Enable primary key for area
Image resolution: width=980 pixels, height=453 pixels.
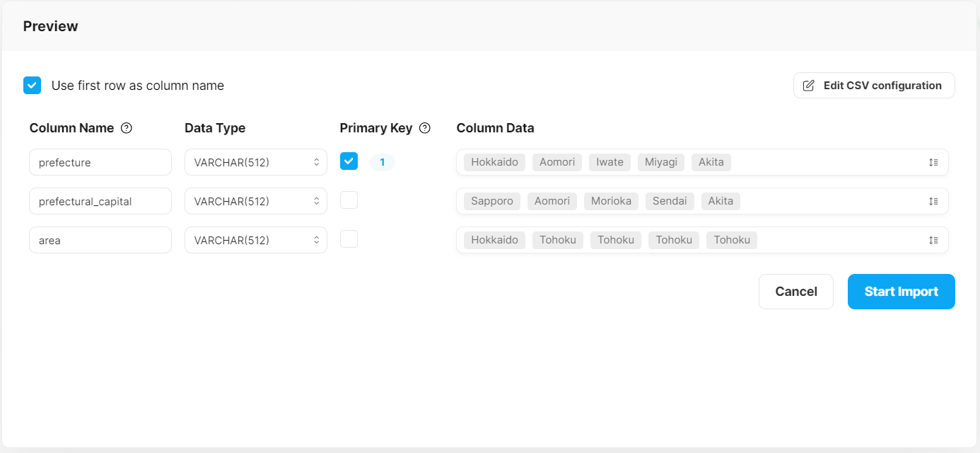349,239
